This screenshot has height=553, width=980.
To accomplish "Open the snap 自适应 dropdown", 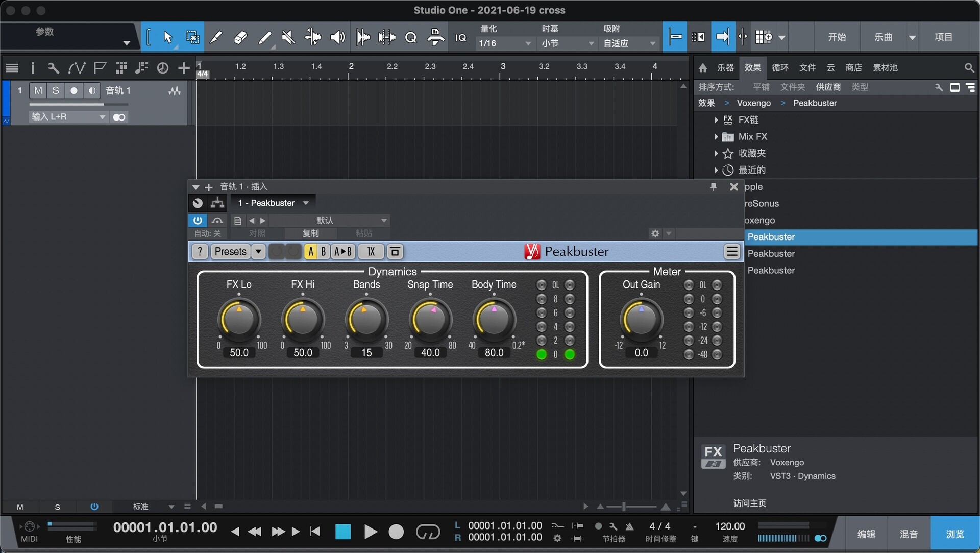I will (629, 43).
